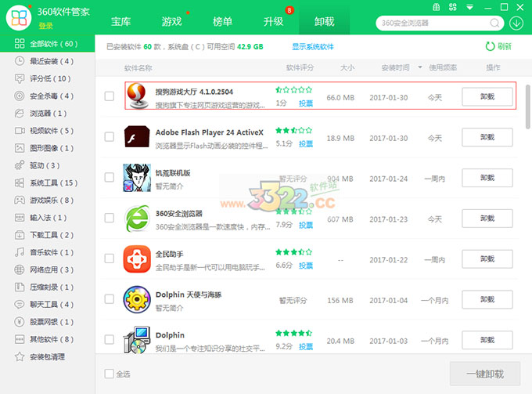Open the download manager arrow icon

coord(516,23)
